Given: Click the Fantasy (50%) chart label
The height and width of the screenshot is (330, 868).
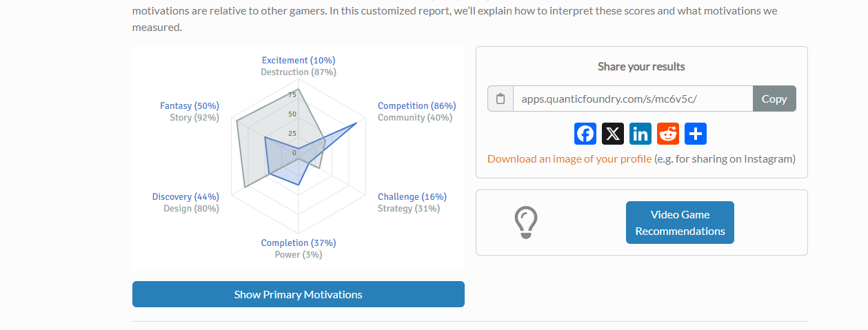Looking at the screenshot, I should [x=190, y=106].
